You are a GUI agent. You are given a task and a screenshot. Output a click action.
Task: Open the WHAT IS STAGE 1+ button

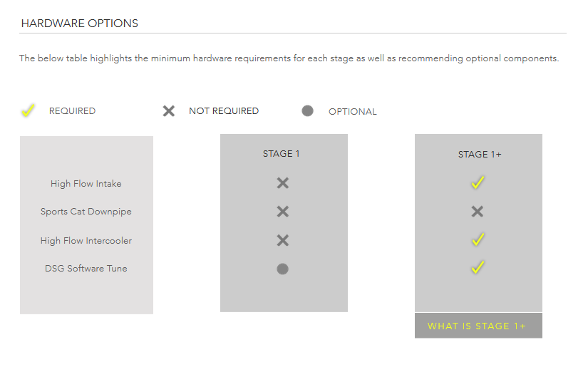(478, 326)
